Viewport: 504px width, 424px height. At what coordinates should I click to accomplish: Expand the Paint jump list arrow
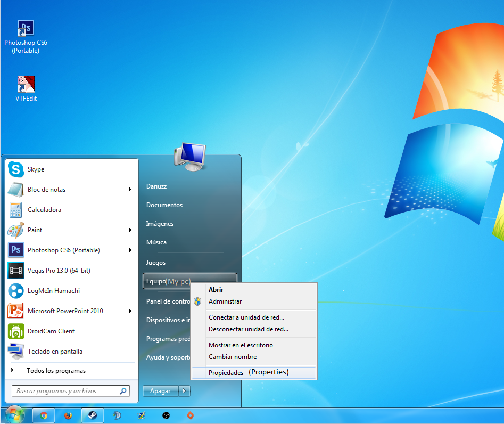pos(130,230)
